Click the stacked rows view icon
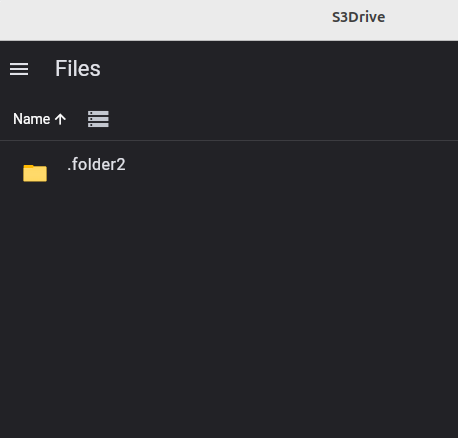The height and width of the screenshot is (438, 458). point(98,119)
